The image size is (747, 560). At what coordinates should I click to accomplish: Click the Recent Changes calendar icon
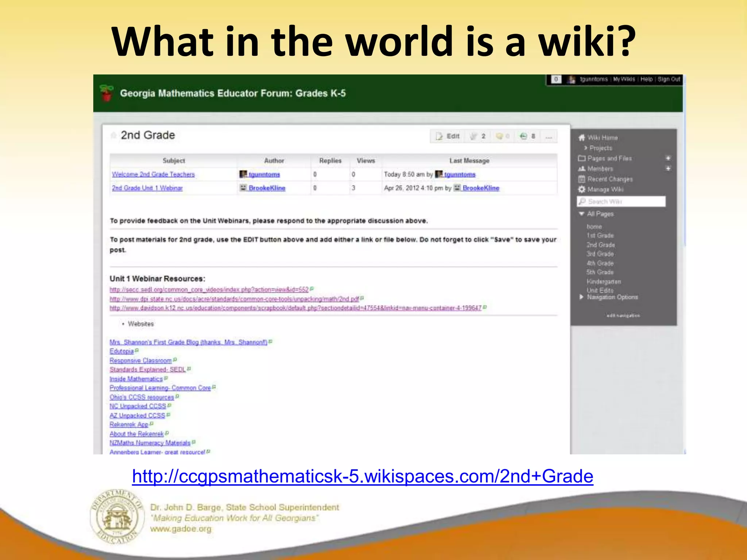click(582, 179)
